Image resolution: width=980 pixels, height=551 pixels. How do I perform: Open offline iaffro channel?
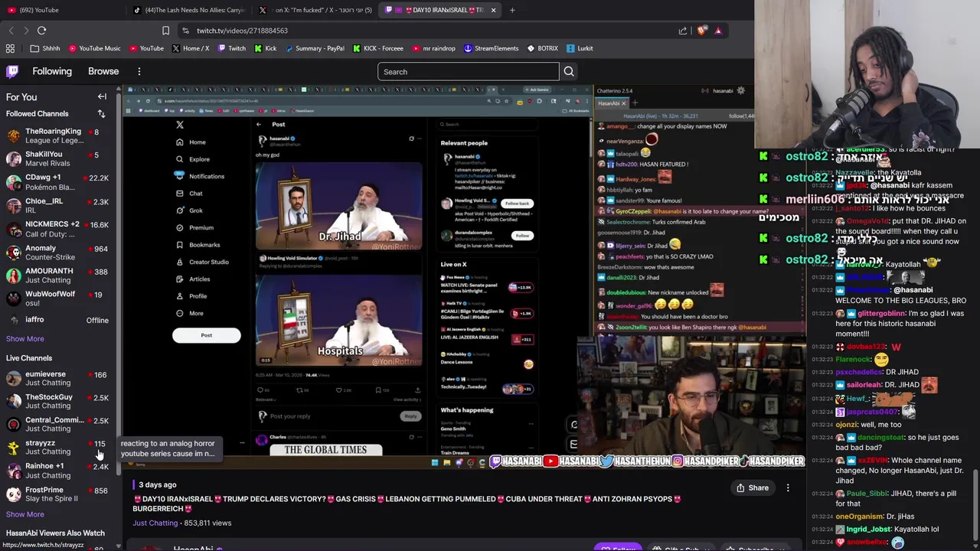click(57, 320)
